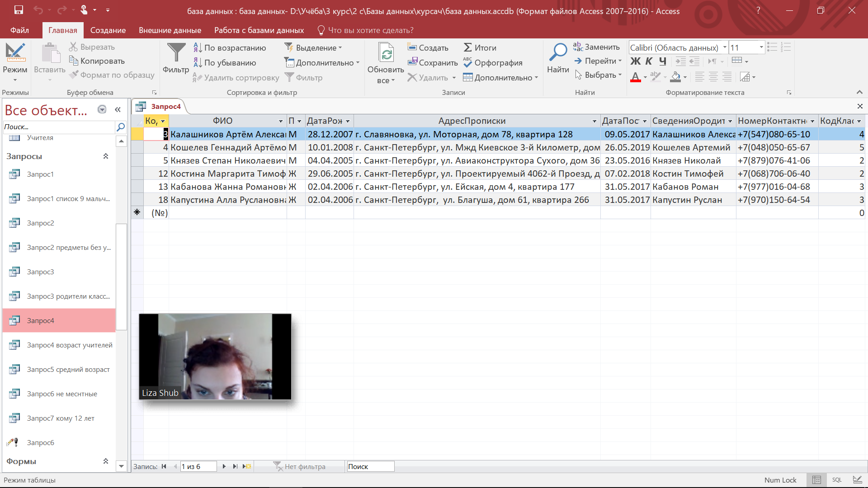Open font color red A button

click(x=636, y=77)
